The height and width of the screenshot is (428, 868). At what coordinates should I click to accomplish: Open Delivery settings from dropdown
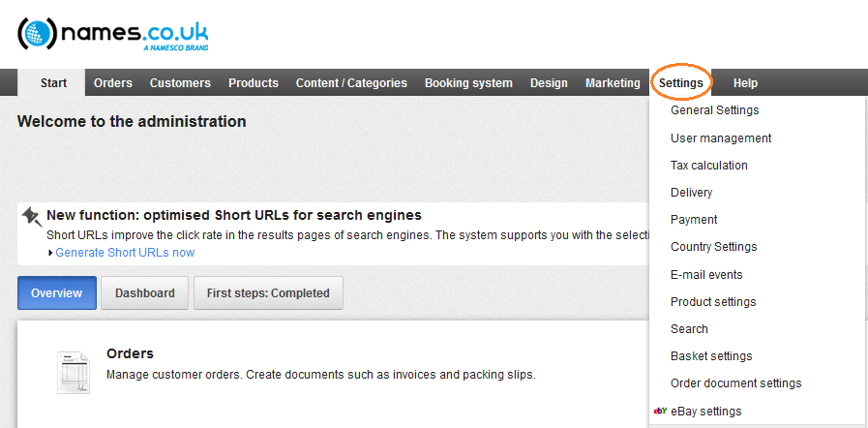pos(692,192)
